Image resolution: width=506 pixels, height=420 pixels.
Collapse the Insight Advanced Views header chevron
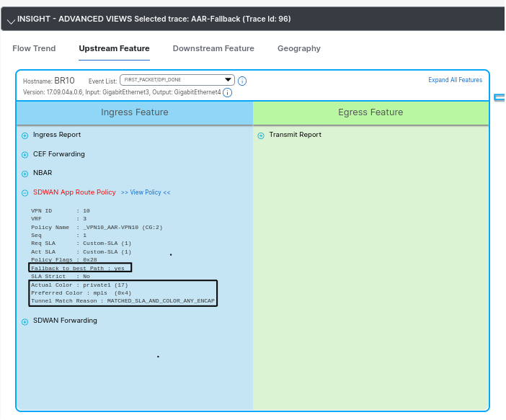[10, 20]
